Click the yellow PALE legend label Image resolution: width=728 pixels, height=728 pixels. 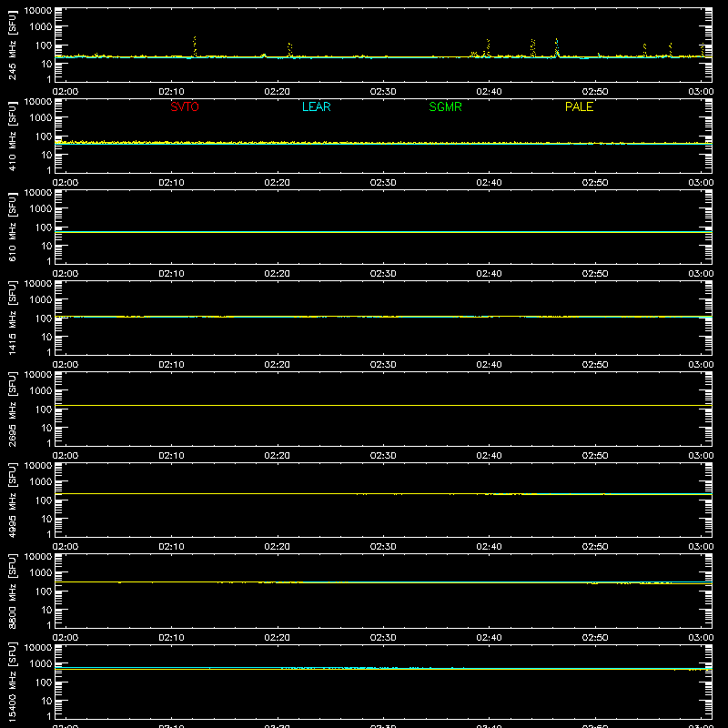(579, 106)
